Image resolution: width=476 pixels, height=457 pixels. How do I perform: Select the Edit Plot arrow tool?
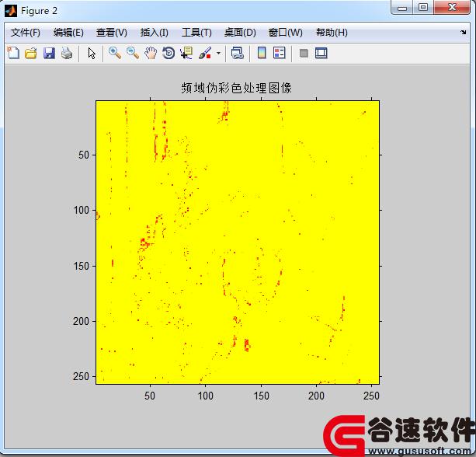(92, 53)
